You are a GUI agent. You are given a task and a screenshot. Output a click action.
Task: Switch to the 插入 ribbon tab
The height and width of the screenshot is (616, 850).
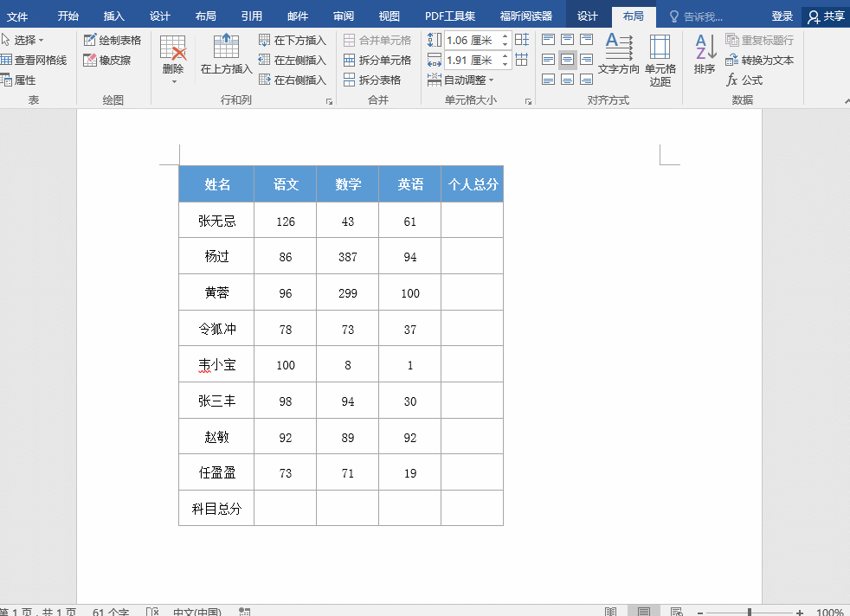114,16
